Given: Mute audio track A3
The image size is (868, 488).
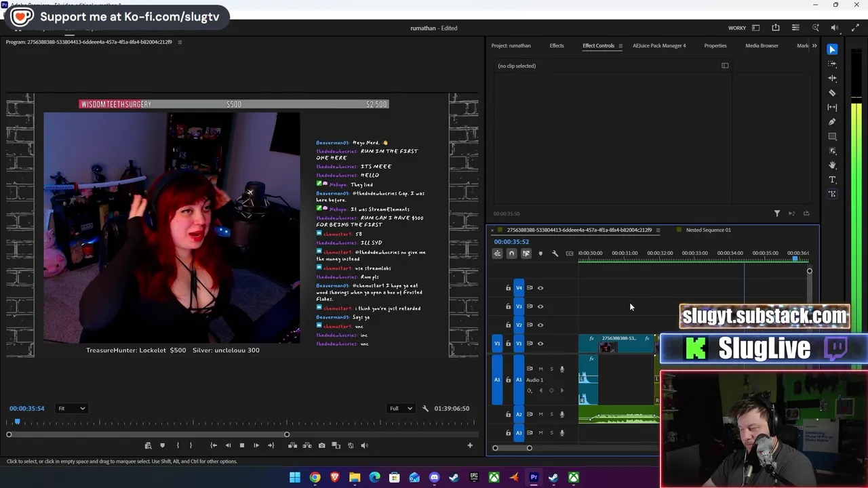Looking at the screenshot, I should (540, 432).
